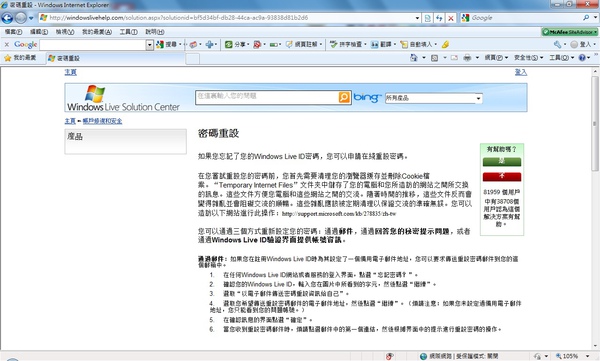Screen dimensions: 600x361
Task: Click the green battery-shaped toolbar icon
Action: (274, 45)
